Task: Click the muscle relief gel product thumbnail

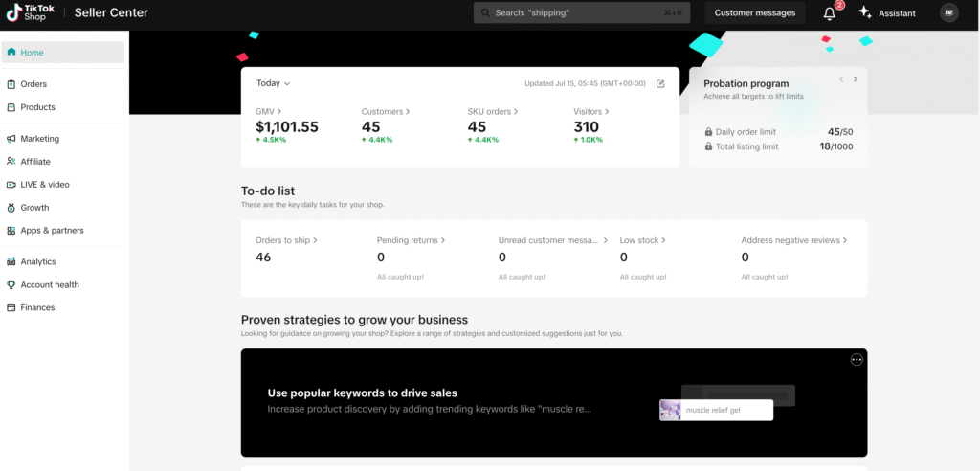Action: tap(670, 410)
